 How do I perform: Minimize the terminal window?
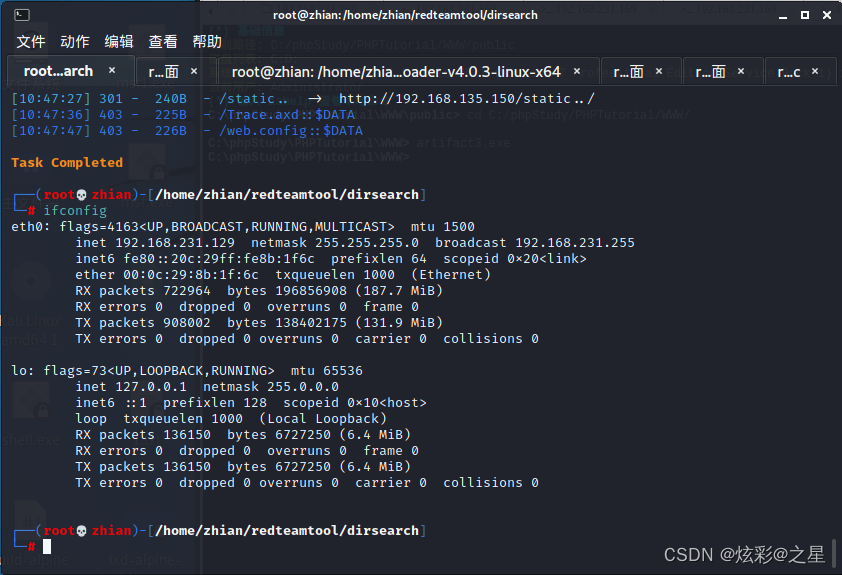pos(783,16)
